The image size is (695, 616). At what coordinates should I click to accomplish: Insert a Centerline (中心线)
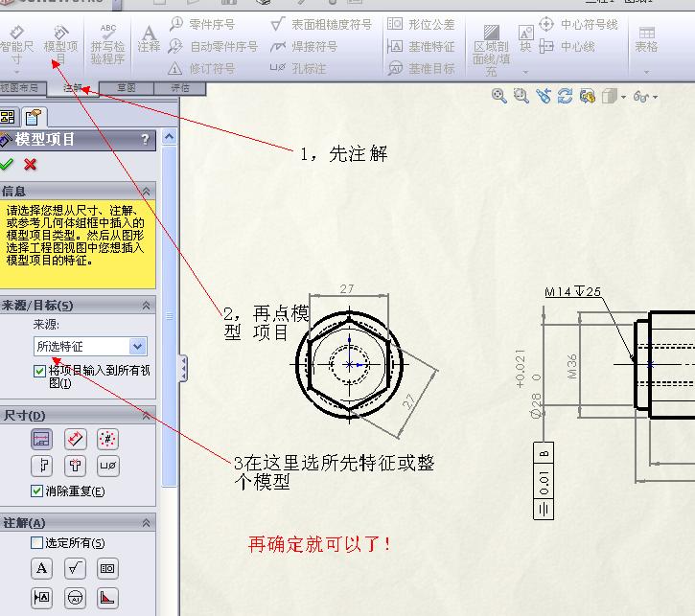(567, 46)
